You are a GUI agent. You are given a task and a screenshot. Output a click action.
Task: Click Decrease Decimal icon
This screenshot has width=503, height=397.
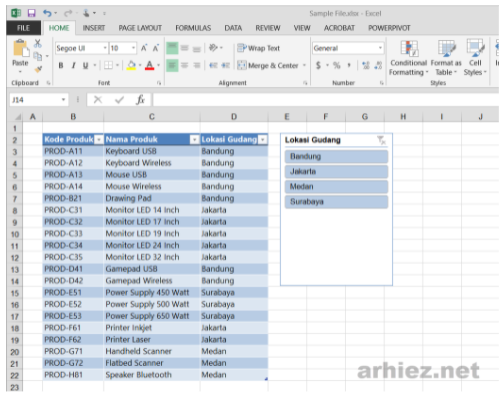pyautogui.click(x=378, y=65)
